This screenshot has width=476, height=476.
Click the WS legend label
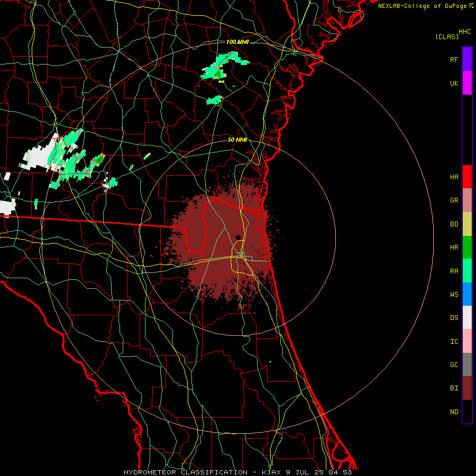click(x=454, y=295)
